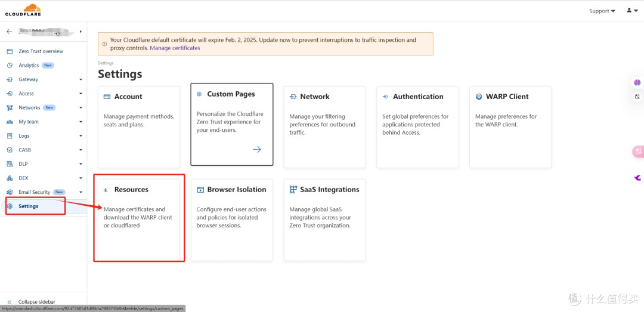644x312 pixels.
Task: Click the certificate warning info icon
Action: click(105, 44)
